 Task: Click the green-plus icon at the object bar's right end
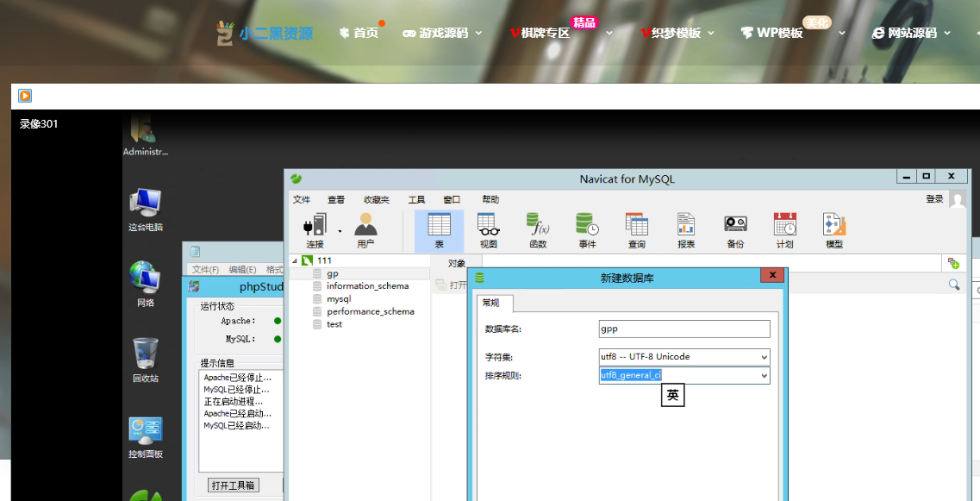point(953,263)
